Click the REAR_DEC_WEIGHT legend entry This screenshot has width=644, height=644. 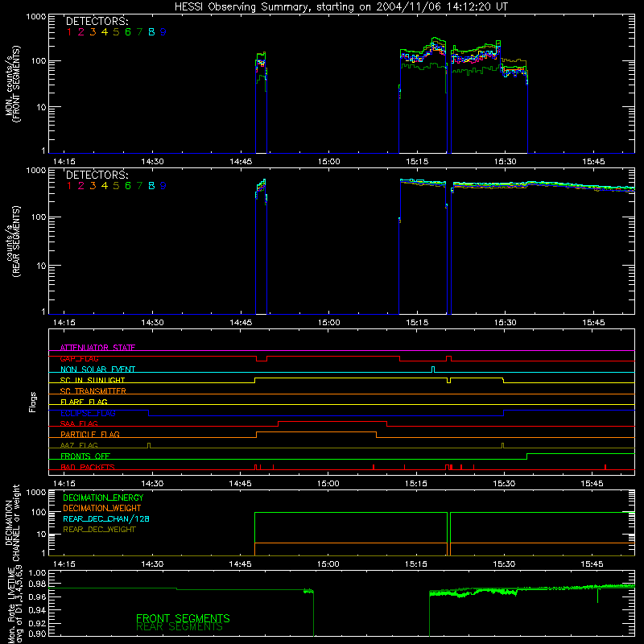99,530
